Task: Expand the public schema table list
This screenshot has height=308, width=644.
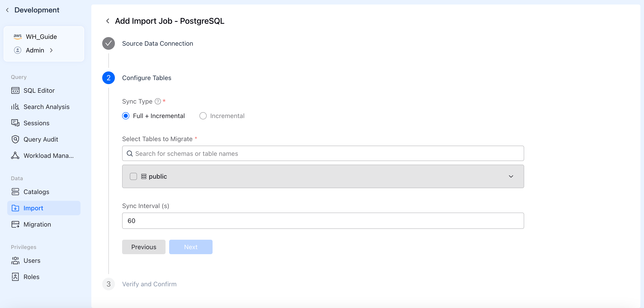Action: pos(511,176)
